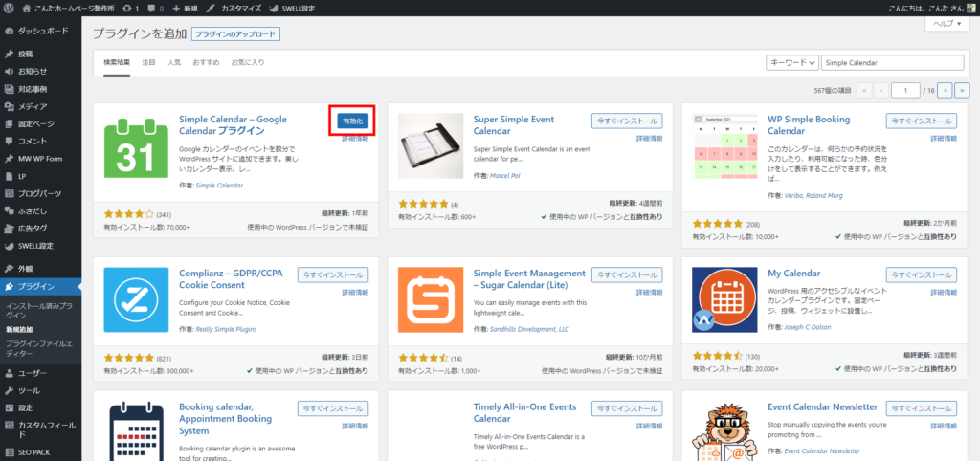
Task: Click the current page number field
Action: tap(905, 91)
